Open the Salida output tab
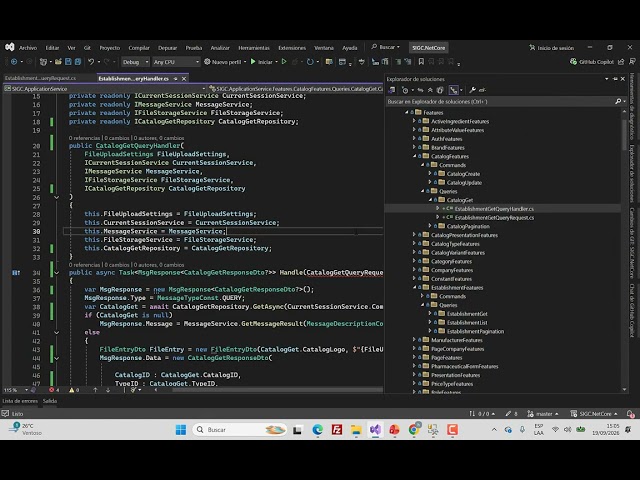 coord(50,401)
